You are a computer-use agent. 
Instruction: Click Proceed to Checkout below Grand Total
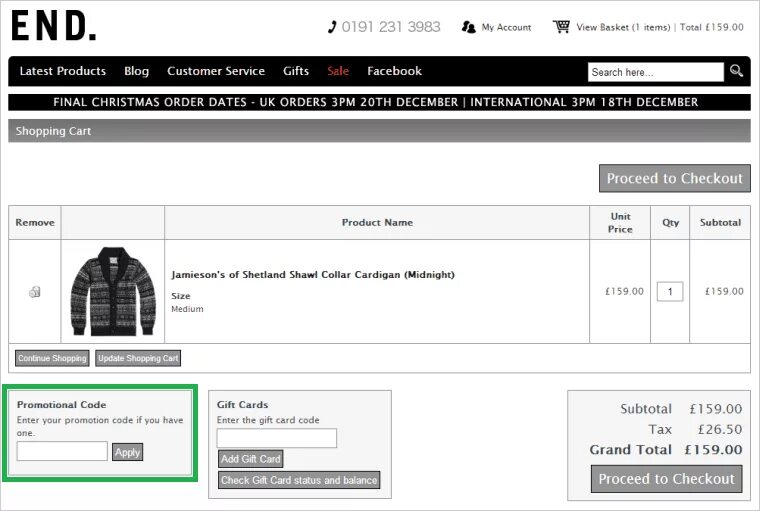click(666, 479)
